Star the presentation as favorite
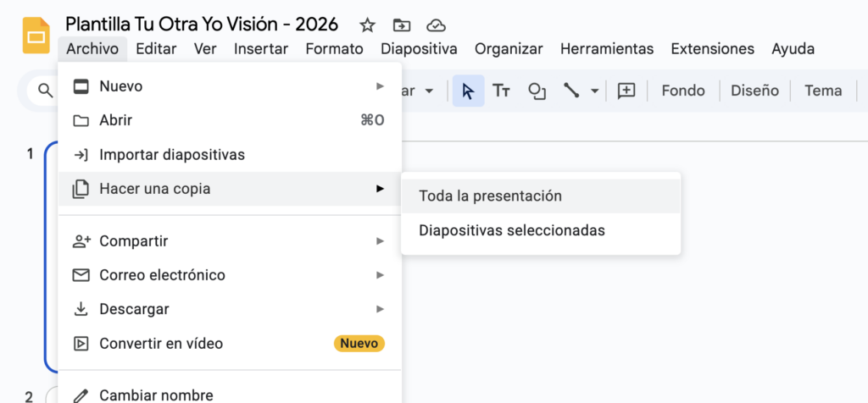The image size is (868, 403). click(x=367, y=25)
